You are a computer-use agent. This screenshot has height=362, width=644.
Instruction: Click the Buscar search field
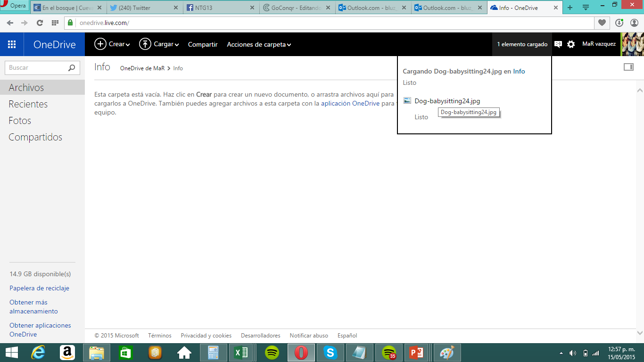pyautogui.click(x=35, y=68)
